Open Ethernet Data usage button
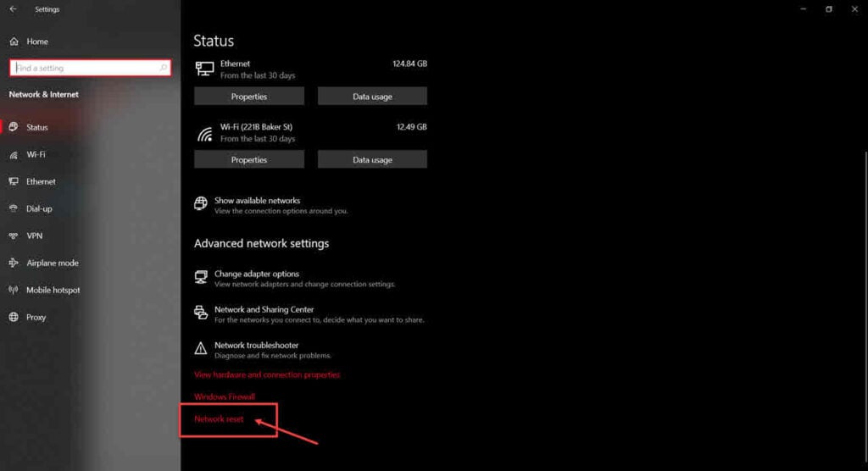The width and height of the screenshot is (868, 471). [372, 97]
